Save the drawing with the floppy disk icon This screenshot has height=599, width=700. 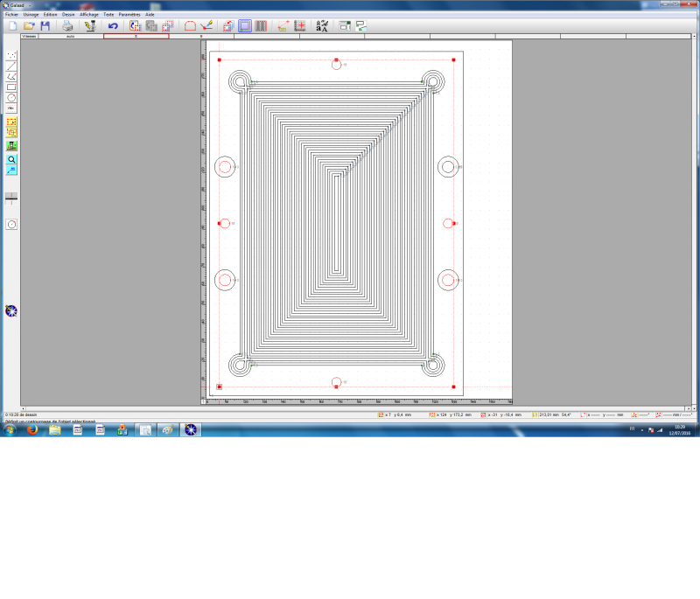[45, 26]
